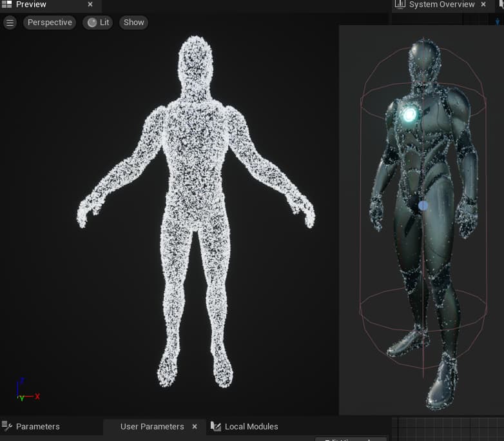Close the System Overview tab
Viewport: 504px width, 441px height.
pos(483,5)
